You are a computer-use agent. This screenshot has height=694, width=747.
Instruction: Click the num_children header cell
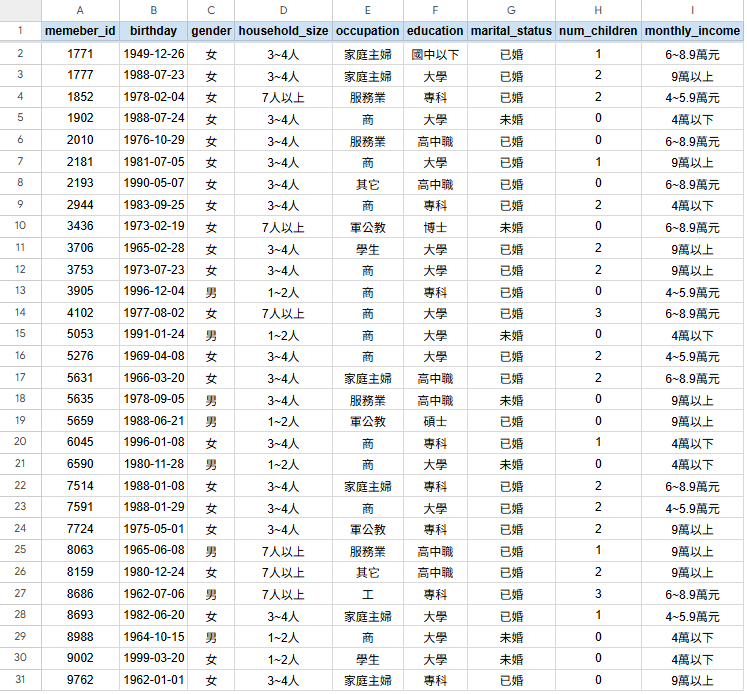pos(598,31)
